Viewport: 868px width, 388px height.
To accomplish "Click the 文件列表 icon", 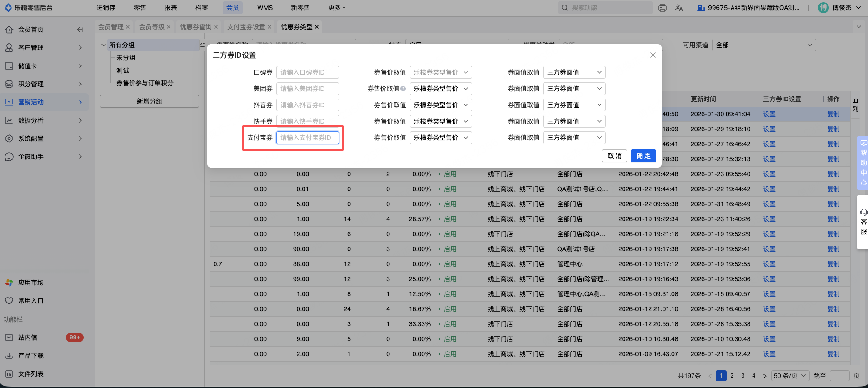I will [9, 374].
